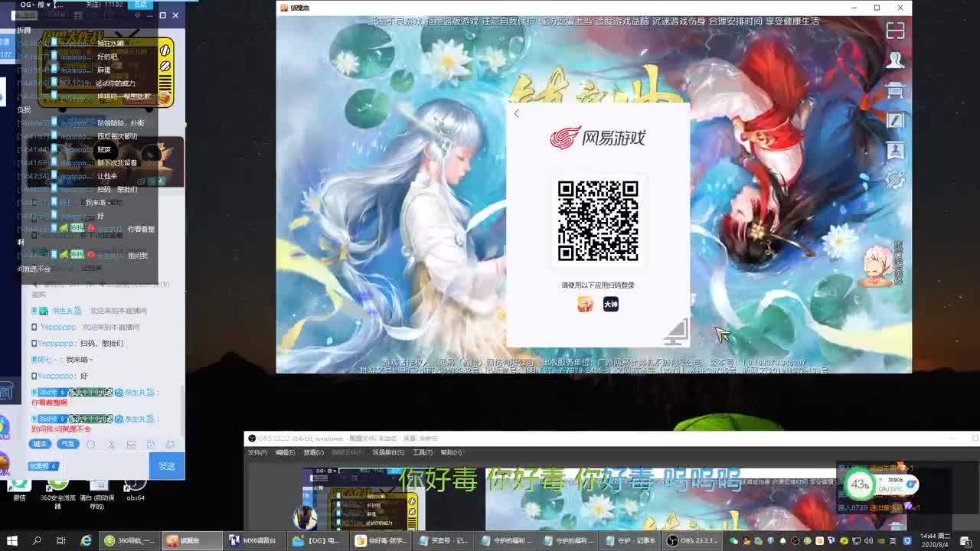Click the 你看着我啊 red chat message
This screenshot has height=551, width=980.
point(49,402)
